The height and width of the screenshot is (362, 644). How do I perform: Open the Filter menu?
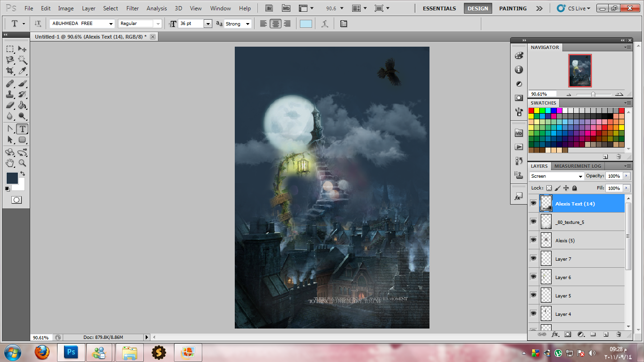pos(132,8)
